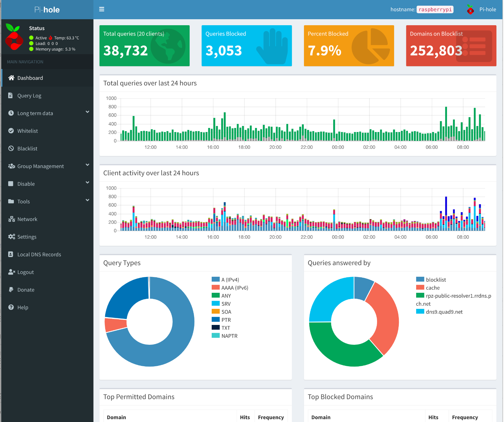Open the Settings page

tap(47, 237)
